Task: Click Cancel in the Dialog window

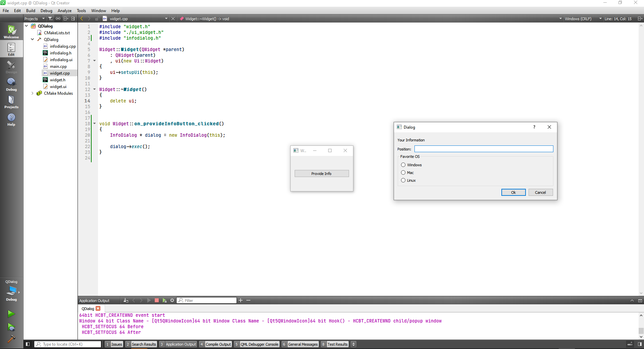Action: 540,192
